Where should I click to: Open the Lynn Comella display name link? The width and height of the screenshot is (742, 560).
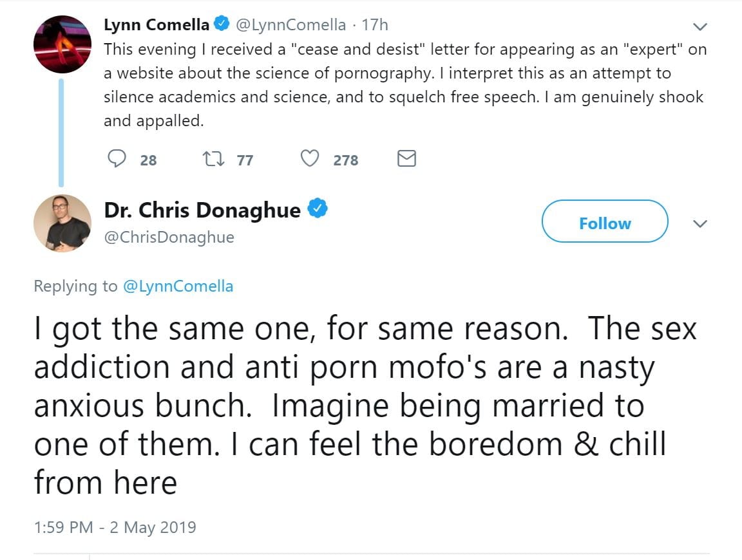coord(157,25)
